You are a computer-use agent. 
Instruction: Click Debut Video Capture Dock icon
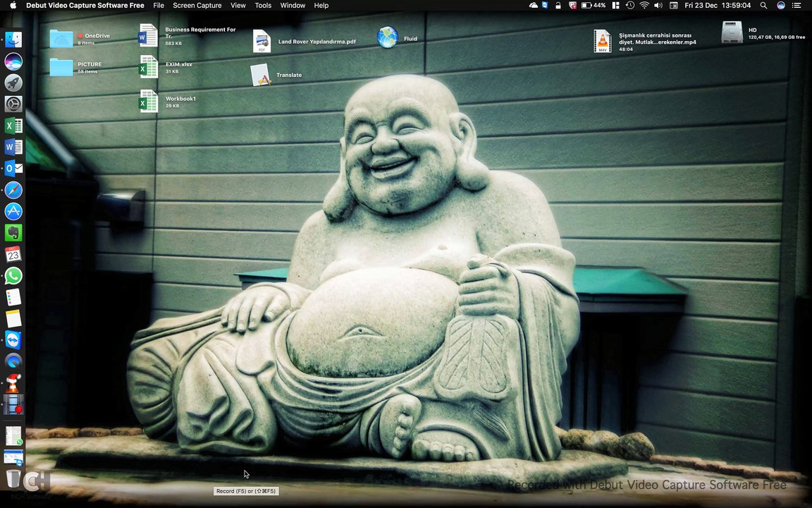click(13, 405)
